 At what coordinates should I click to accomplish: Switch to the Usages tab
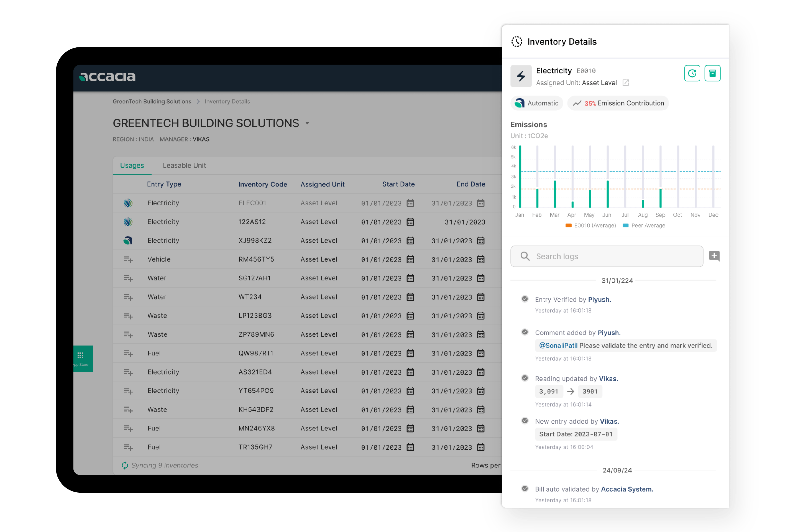tap(132, 165)
